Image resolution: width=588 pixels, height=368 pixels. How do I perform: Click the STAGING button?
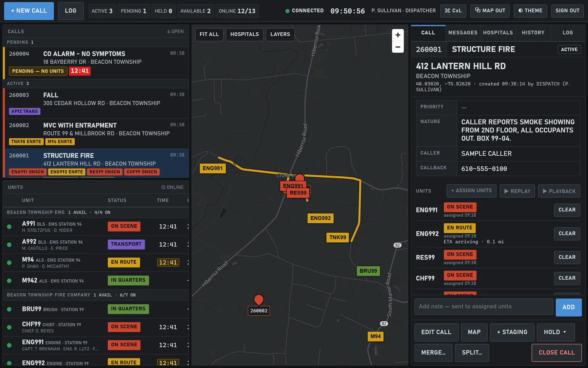click(x=512, y=332)
